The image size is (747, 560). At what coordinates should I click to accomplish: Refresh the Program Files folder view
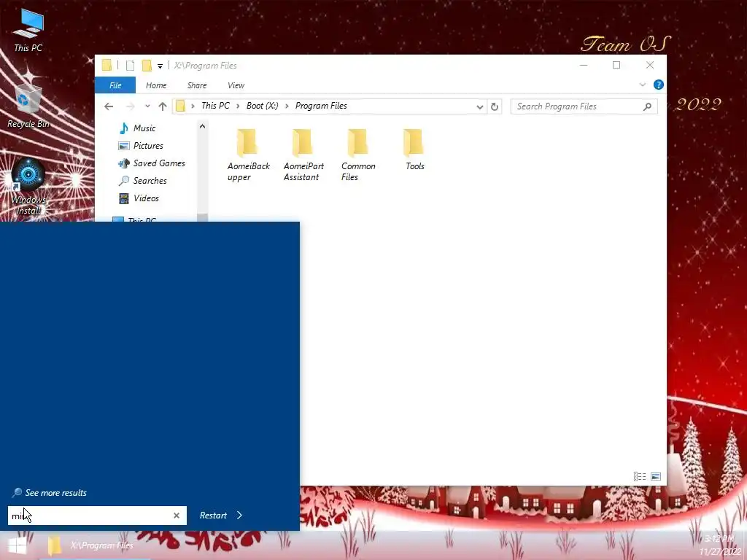(495, 106)
